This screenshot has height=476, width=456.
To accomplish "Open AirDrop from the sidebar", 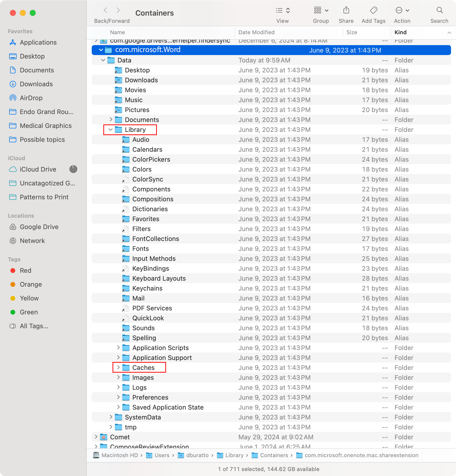I will (31, 98).
